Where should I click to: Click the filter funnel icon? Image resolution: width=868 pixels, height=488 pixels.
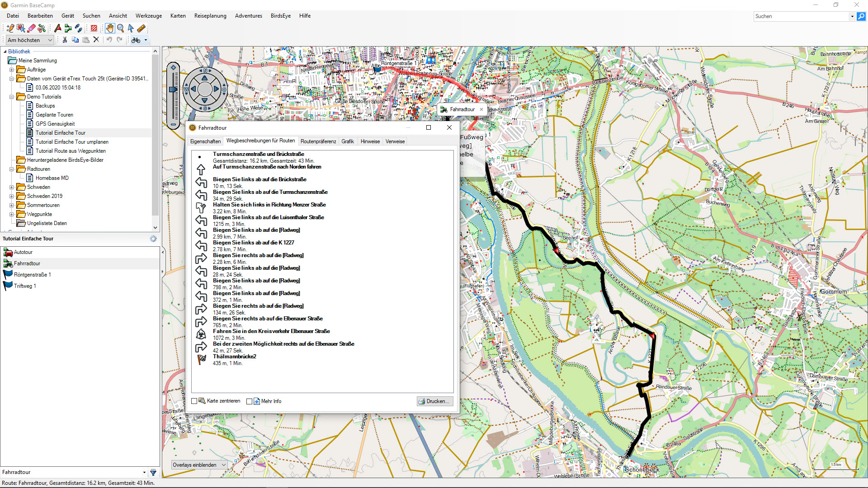(x=153, y=473)
